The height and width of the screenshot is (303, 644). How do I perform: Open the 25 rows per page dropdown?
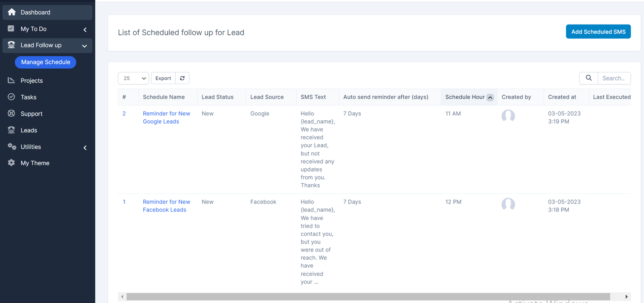point(133,78)
